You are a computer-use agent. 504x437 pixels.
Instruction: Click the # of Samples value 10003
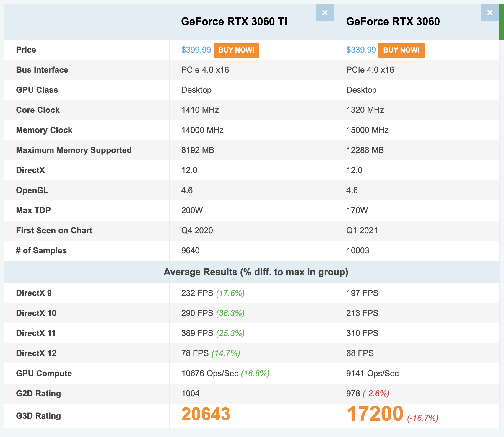[358, 251]
